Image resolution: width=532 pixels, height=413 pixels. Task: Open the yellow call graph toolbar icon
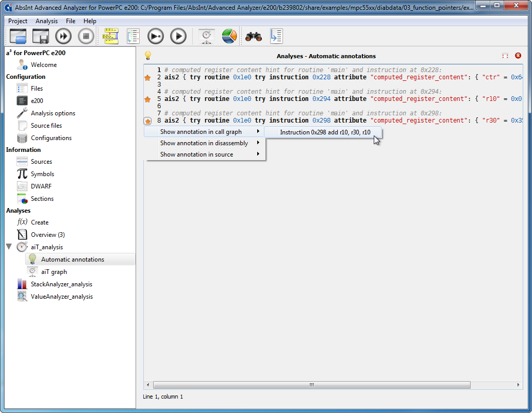(111, 36)
